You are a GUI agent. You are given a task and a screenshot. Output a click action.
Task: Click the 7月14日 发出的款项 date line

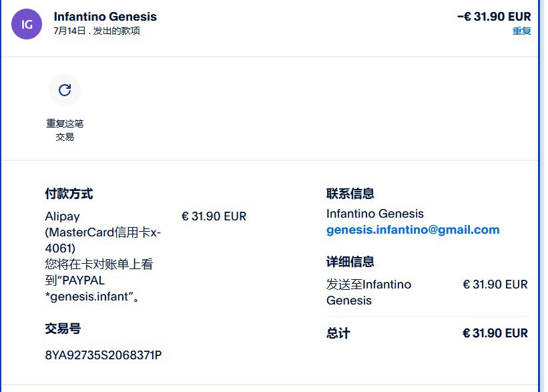[x=97, y=31]
